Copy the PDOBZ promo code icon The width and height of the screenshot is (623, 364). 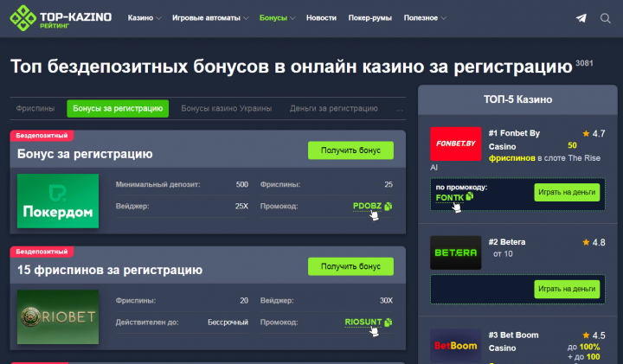coord(389,206)
